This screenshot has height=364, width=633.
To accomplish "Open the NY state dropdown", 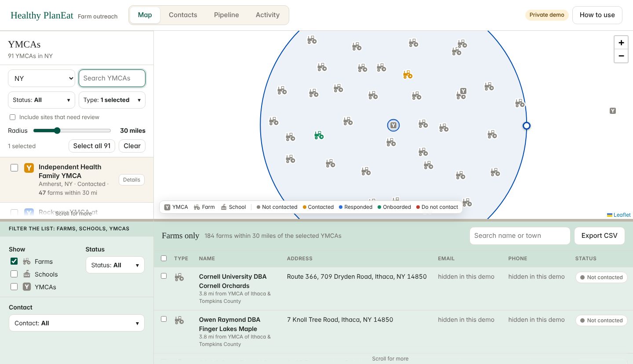I will click(x=41, y=78).
